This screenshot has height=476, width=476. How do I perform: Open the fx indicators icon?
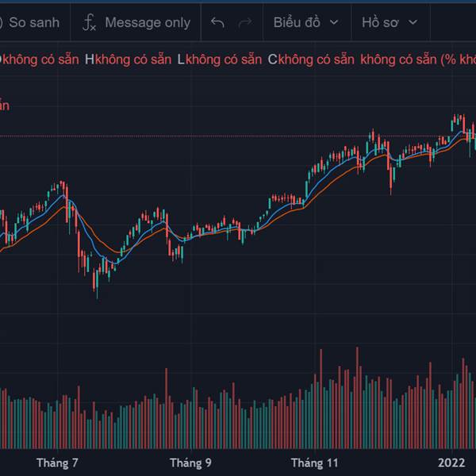point(89,22)
